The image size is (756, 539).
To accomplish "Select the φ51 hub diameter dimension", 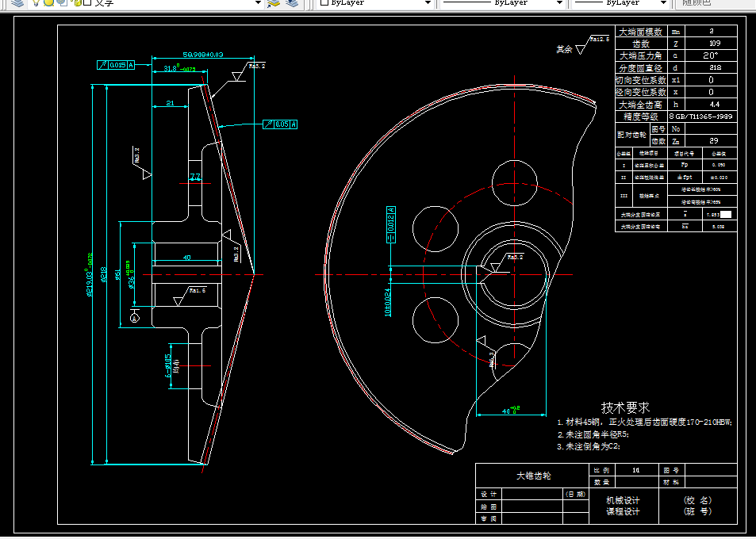I will pos(117,274).
